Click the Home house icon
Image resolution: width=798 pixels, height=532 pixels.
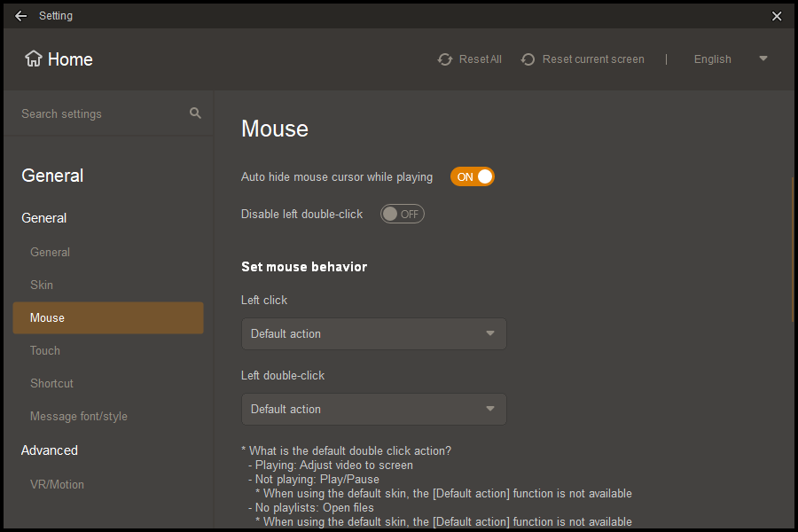[34, 59]
